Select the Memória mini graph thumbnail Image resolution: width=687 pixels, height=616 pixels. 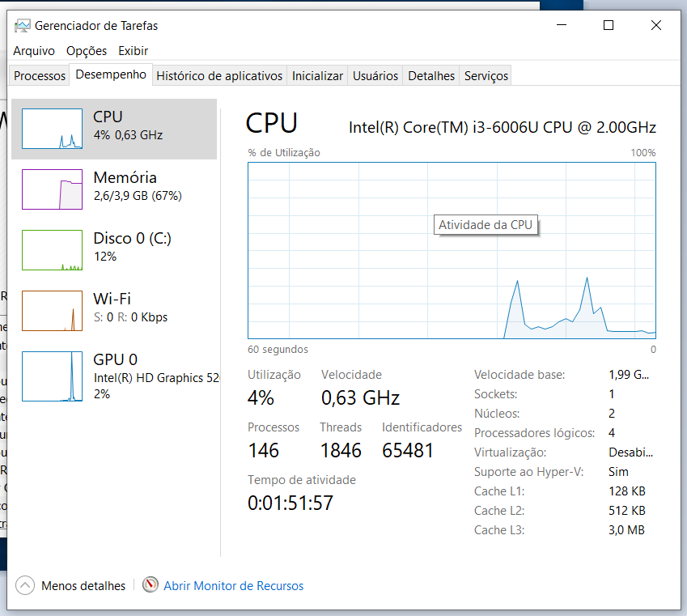[x=52, y=189]
